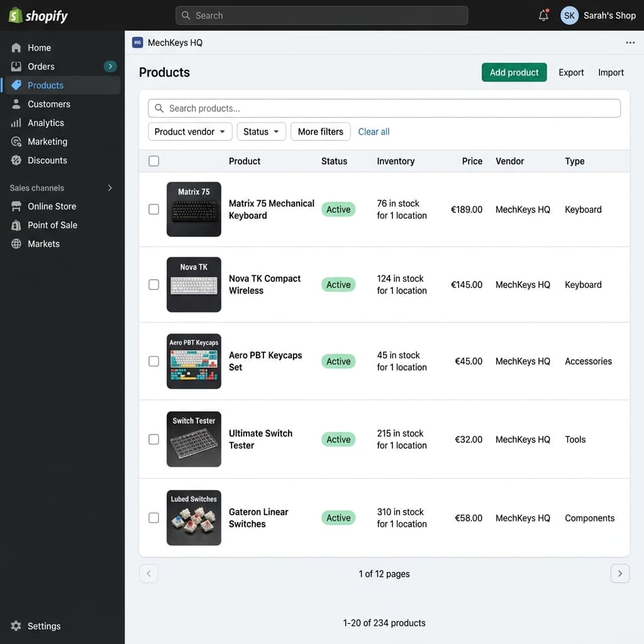Click the Import button
This screenshot has height=644, width=644.
pyautogui.click(x=611, y=72)
